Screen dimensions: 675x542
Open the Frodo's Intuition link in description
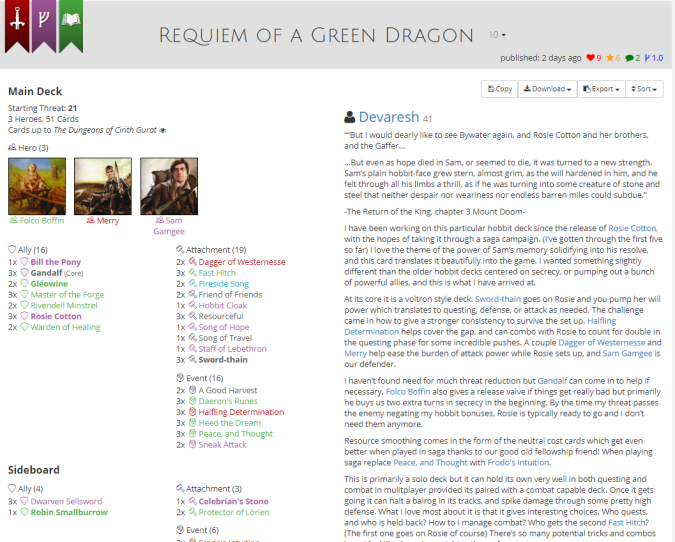(518, 462)
